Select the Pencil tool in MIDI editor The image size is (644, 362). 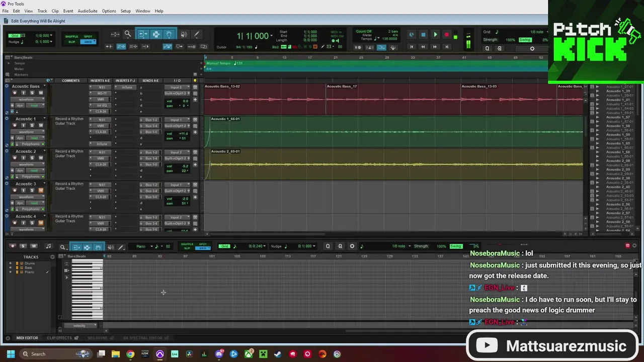coord(121,247)
